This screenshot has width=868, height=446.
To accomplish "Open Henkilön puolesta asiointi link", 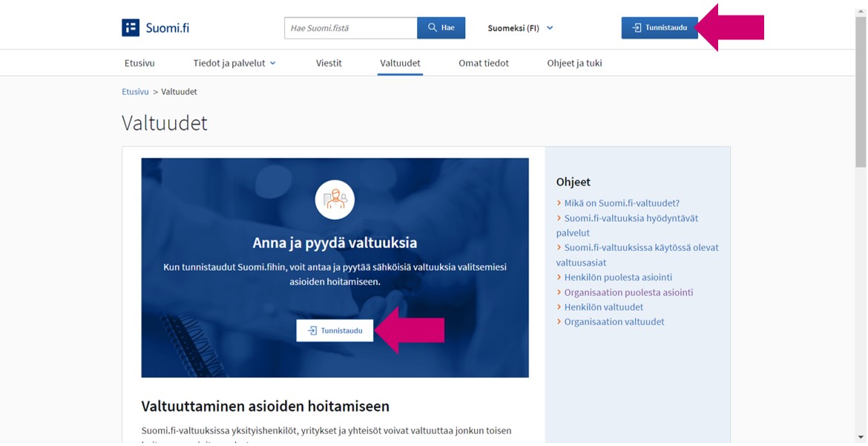I will tap(618, 277).
